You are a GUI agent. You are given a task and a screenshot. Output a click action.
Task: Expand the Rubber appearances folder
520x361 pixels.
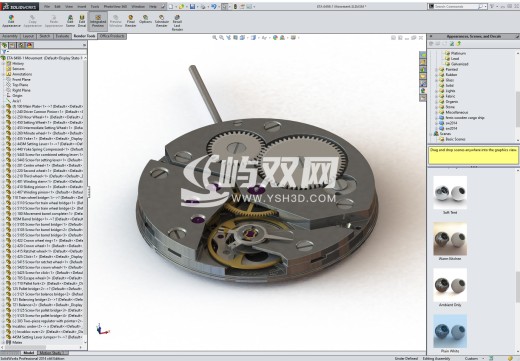[436, 75]
